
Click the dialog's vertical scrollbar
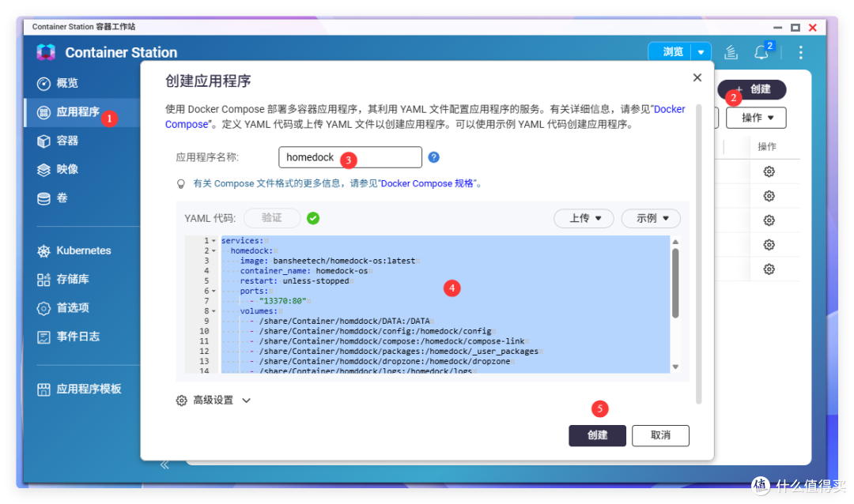click(x=699, y=254)
